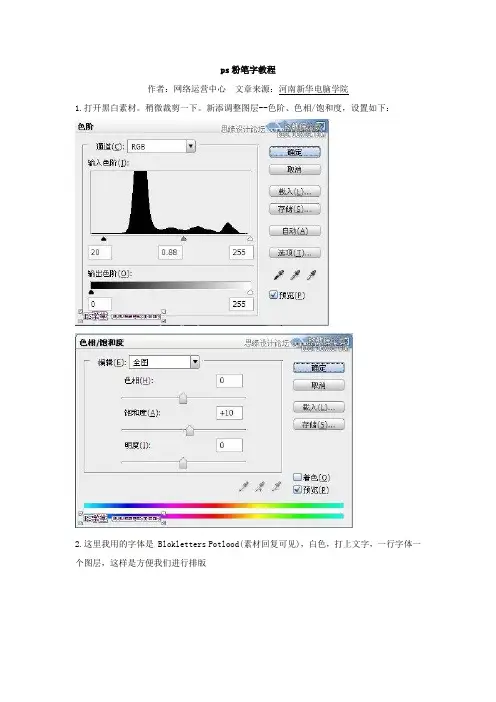Viewport: 496px width, 702px height.
Task: Select the black point eyedropper in Levels
Action: click(279, 275)
